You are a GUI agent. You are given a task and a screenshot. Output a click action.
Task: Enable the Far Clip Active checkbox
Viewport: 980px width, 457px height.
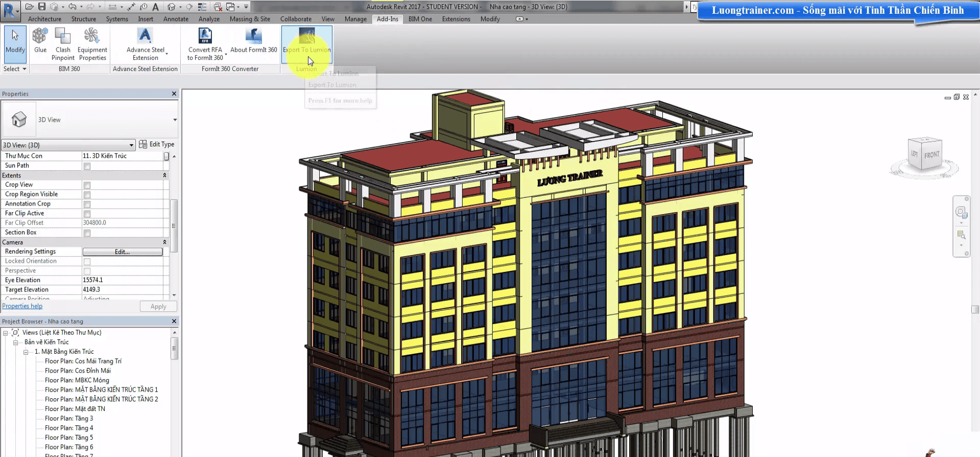coord(87,214)
